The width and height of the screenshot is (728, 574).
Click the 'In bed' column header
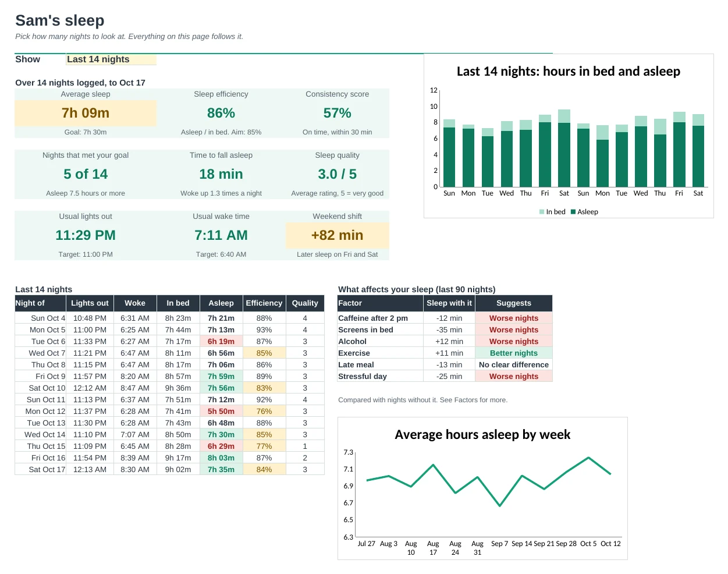[178, 303]
